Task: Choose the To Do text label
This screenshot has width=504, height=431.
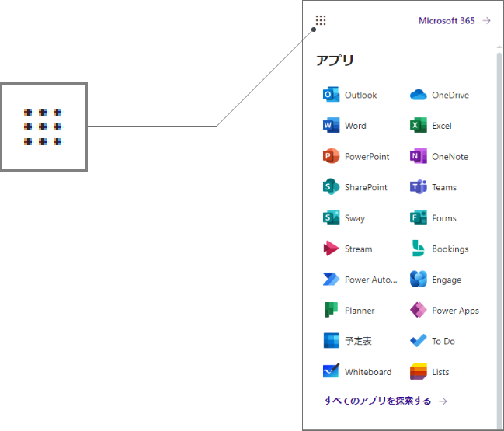Action: coord(443,341)
